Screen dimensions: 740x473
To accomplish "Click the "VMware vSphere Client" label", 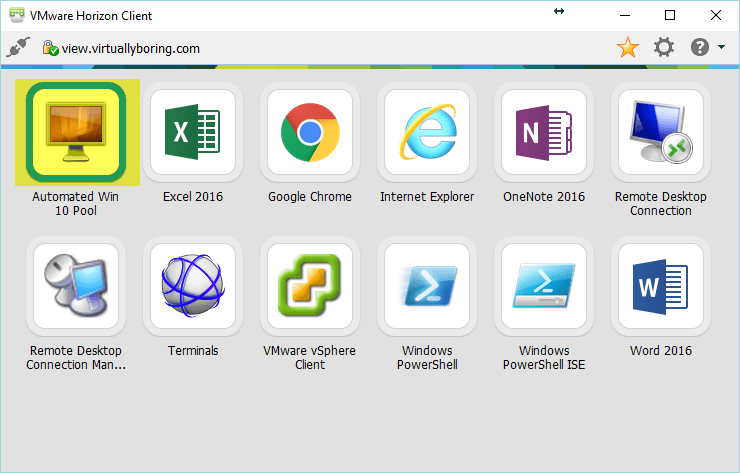I will click(310, 357).
